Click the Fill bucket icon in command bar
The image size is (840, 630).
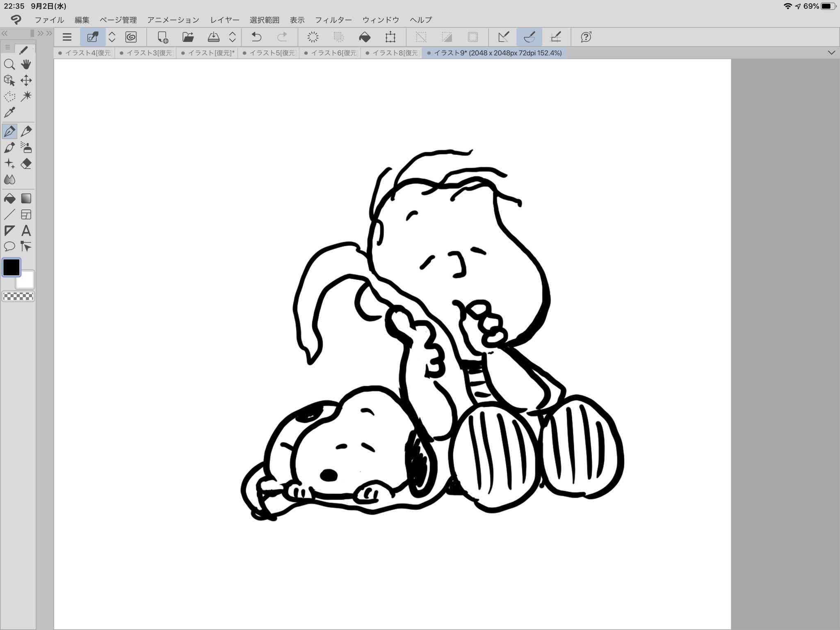click(365, 37)
